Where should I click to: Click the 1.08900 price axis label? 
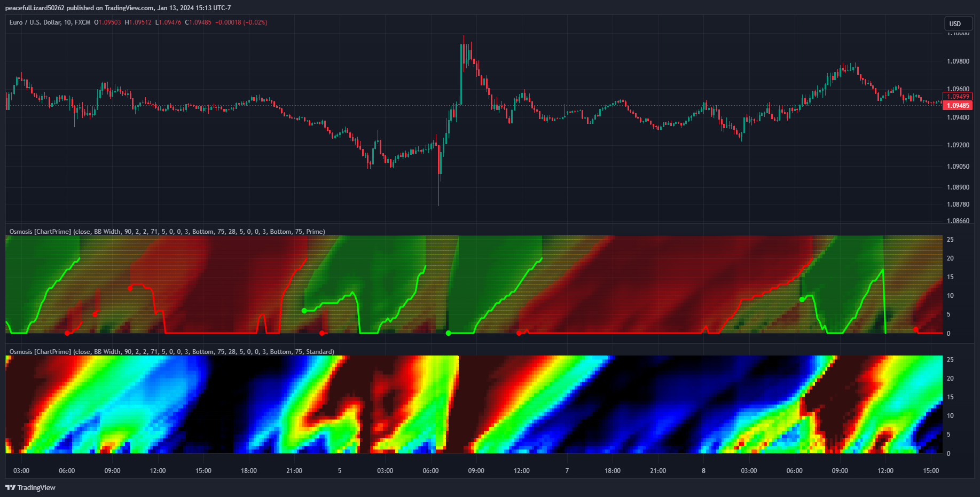point(958,187)
